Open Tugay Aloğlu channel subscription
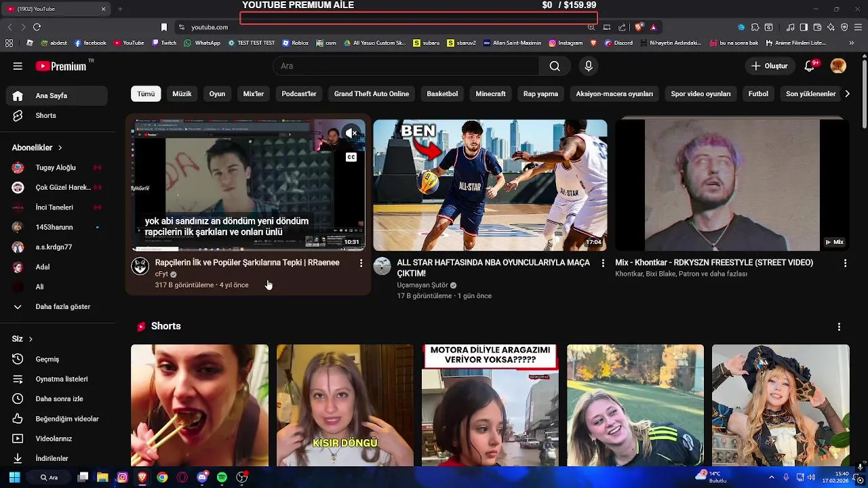 57,167
